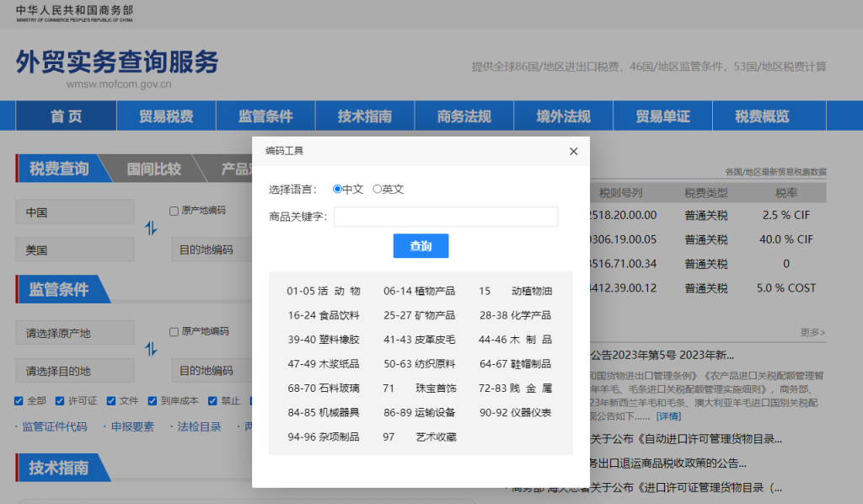Choose category 94-96 杂项制品

point(324,437)
